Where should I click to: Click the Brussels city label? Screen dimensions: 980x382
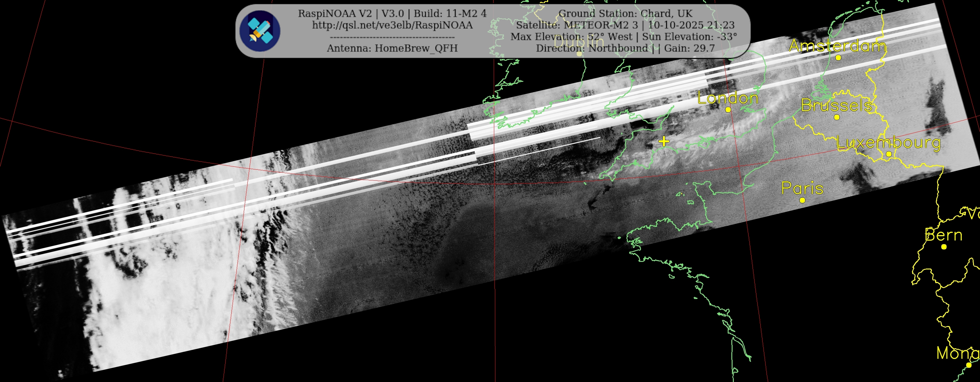[x=836, y=105]
